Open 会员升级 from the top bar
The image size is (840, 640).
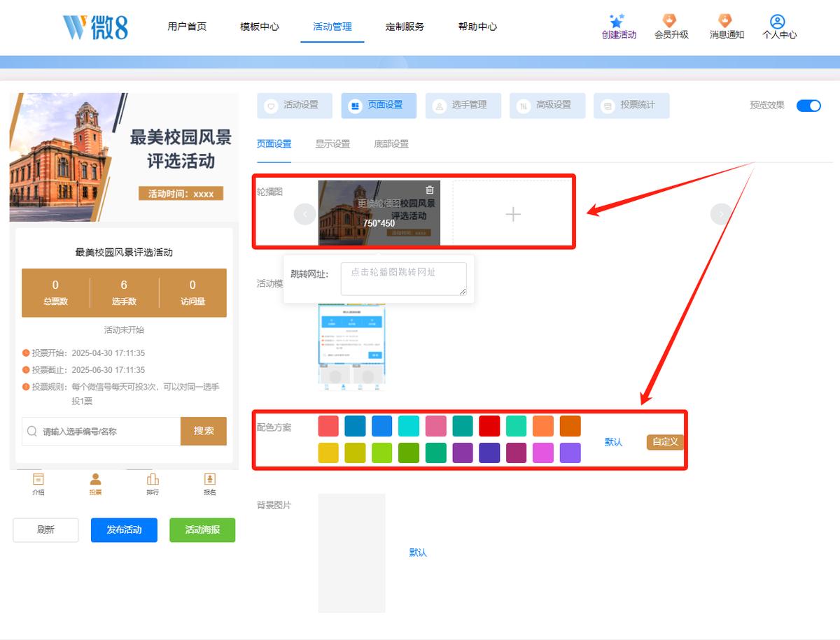(671, 27)
